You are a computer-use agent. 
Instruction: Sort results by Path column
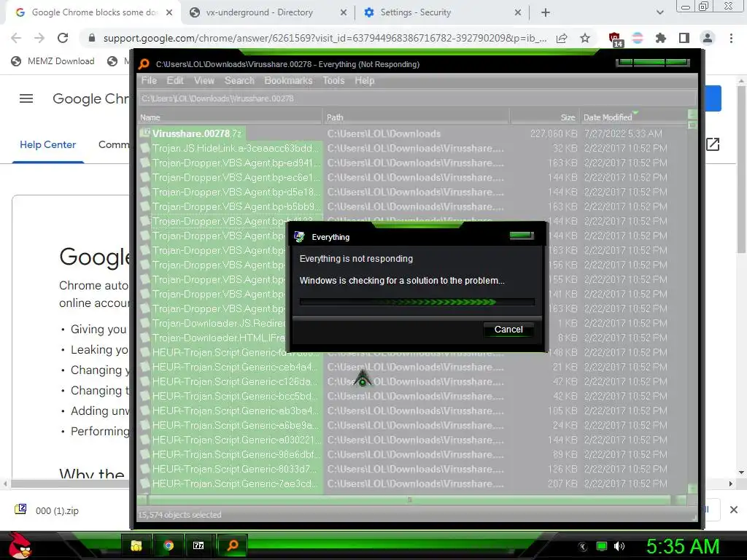point(417,117)
